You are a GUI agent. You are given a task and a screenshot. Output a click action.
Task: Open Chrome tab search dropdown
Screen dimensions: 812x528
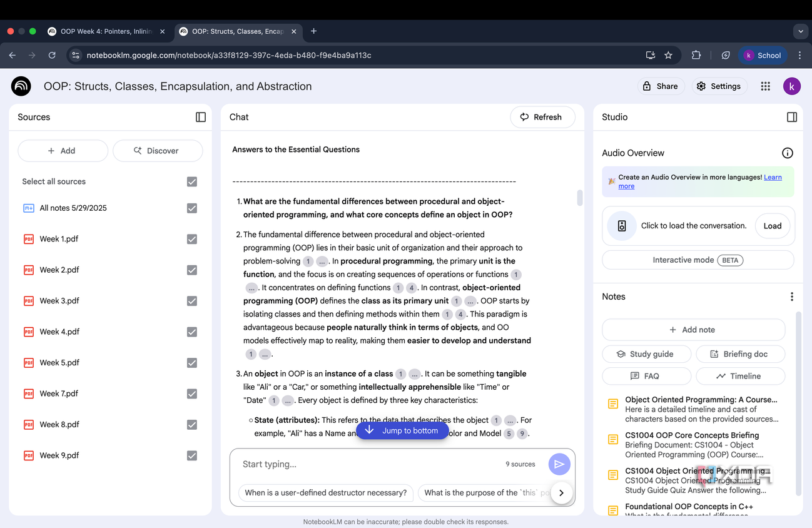801,31
